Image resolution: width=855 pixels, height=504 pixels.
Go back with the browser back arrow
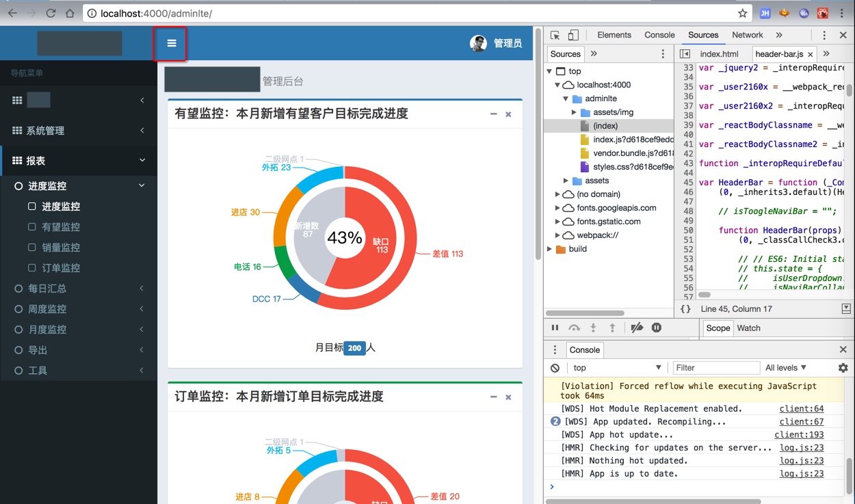pyautogui.click(x=12, y=13)
